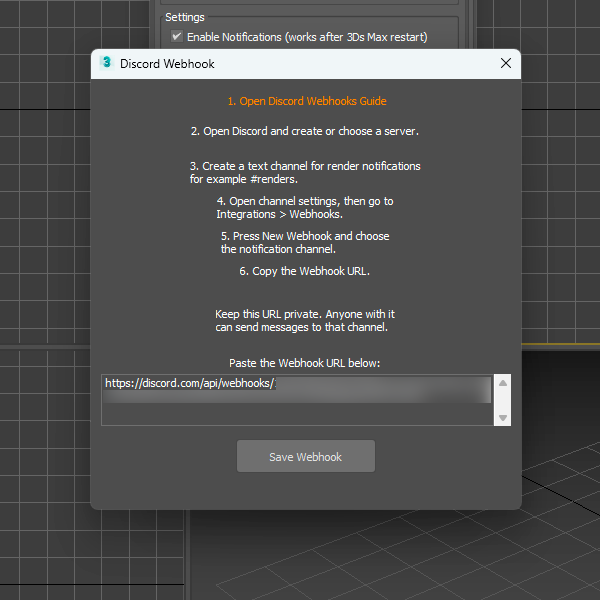Click the 'Discord Webhook' title bar text
600x600 pixels.
tap(167, 64)
